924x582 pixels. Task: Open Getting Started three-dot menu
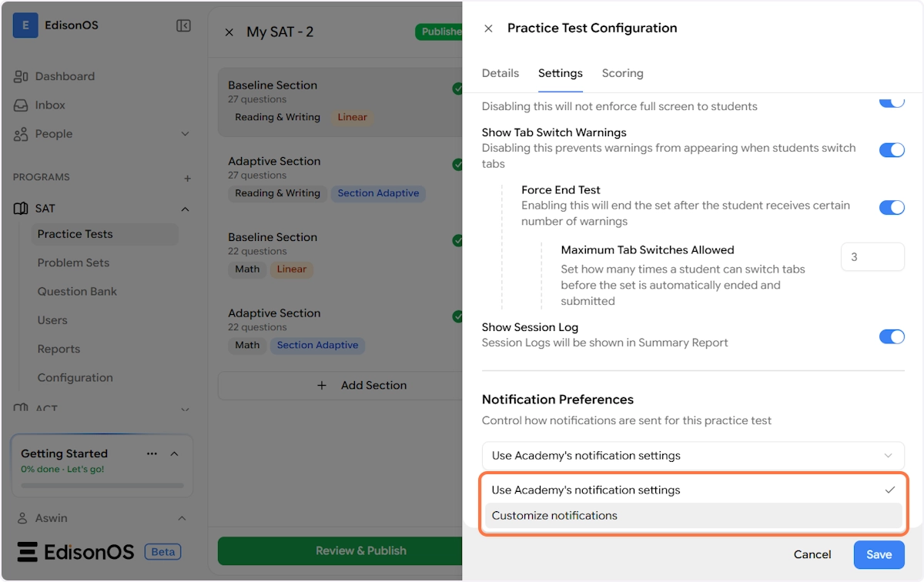point(152,453)
